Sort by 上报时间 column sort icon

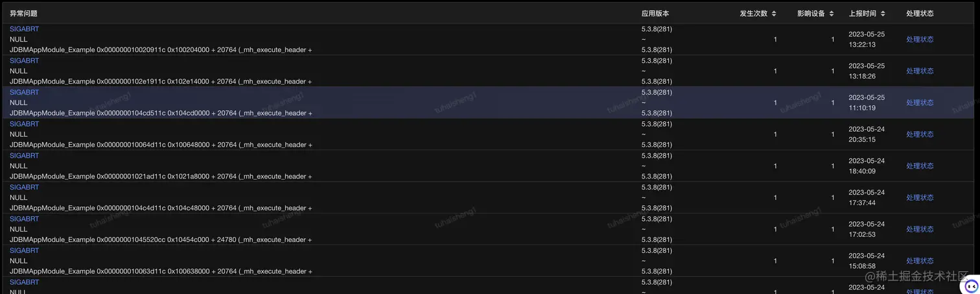tap(883, 13)
